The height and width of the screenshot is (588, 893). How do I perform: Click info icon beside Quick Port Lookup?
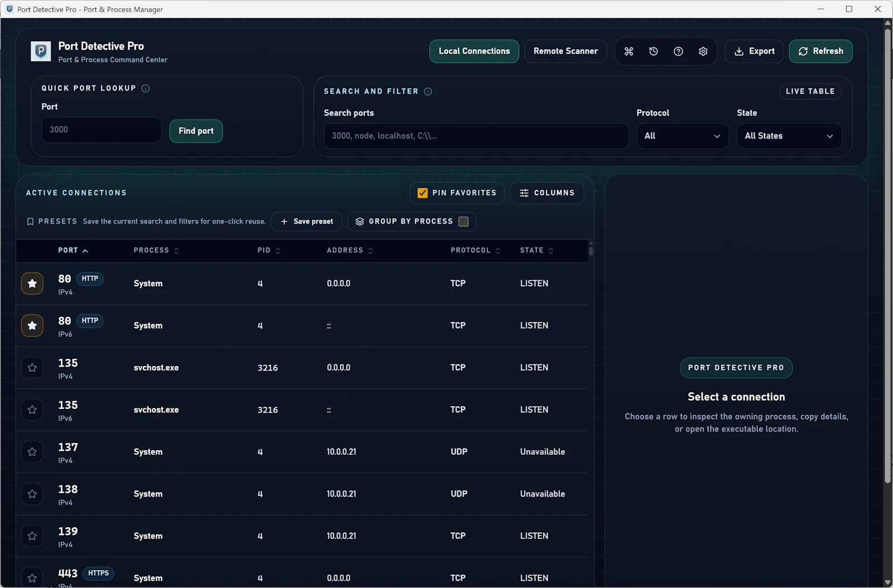tap(146, 88)
